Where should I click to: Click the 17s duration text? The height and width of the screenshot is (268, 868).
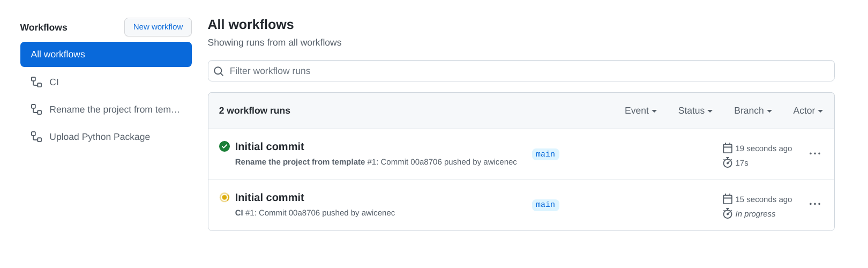pyautogui.click(x=742, y=163)
